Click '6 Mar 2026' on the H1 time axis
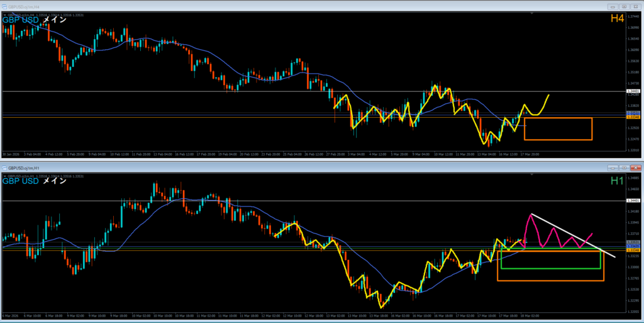 click(10, 315)
